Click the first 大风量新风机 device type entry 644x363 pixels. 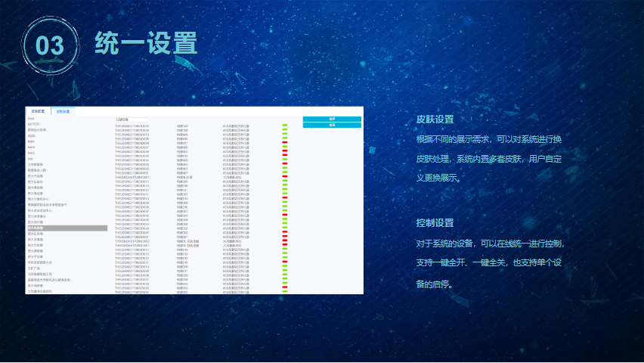[x=231, y=177]
